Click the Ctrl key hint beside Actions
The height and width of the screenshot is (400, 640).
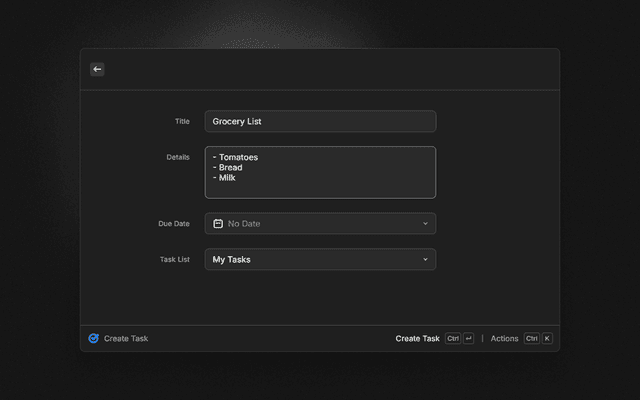pyautogui.click(x=531, y=338)
